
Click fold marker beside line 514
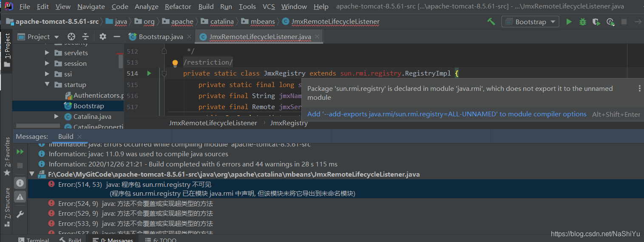164,73
